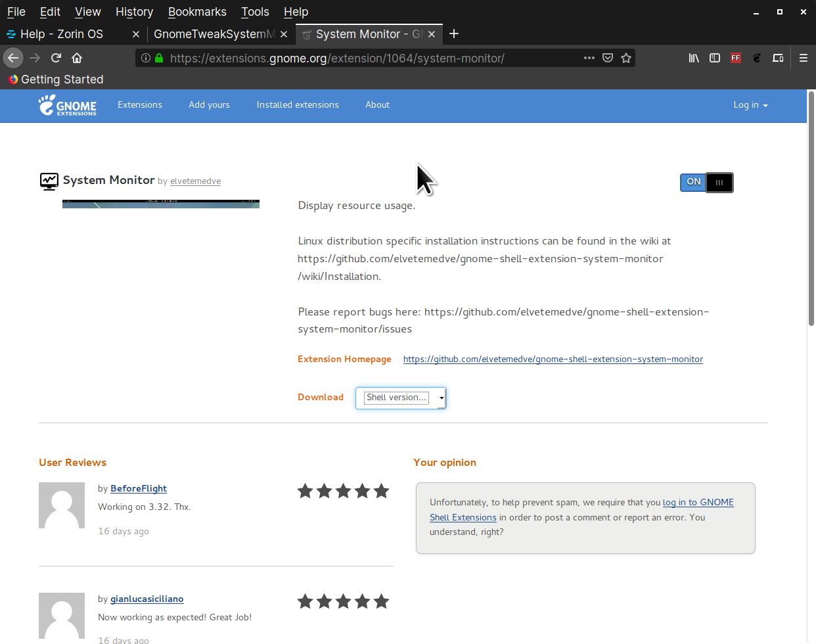Click the browser Reload page icon

click(56, 58)
